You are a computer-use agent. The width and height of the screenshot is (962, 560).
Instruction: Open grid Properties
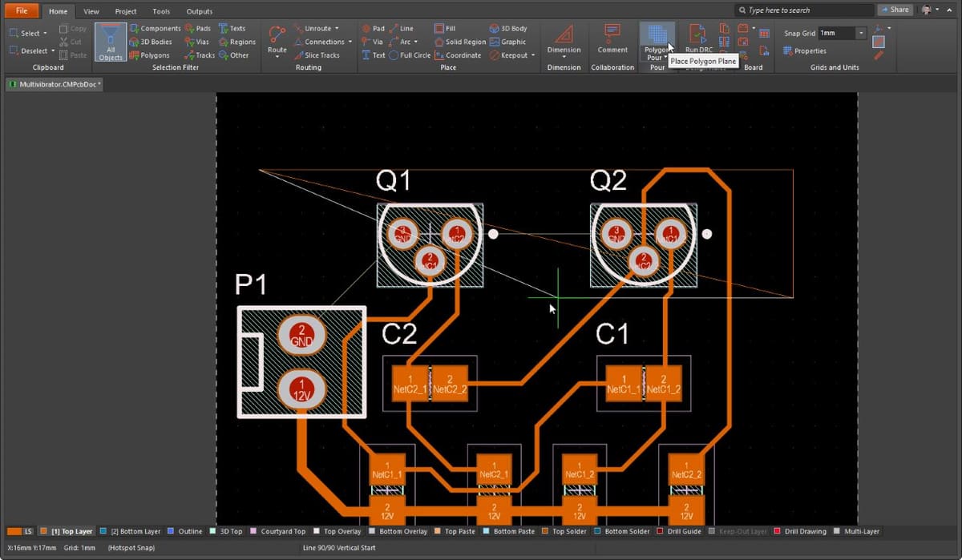tap(805, 50)
